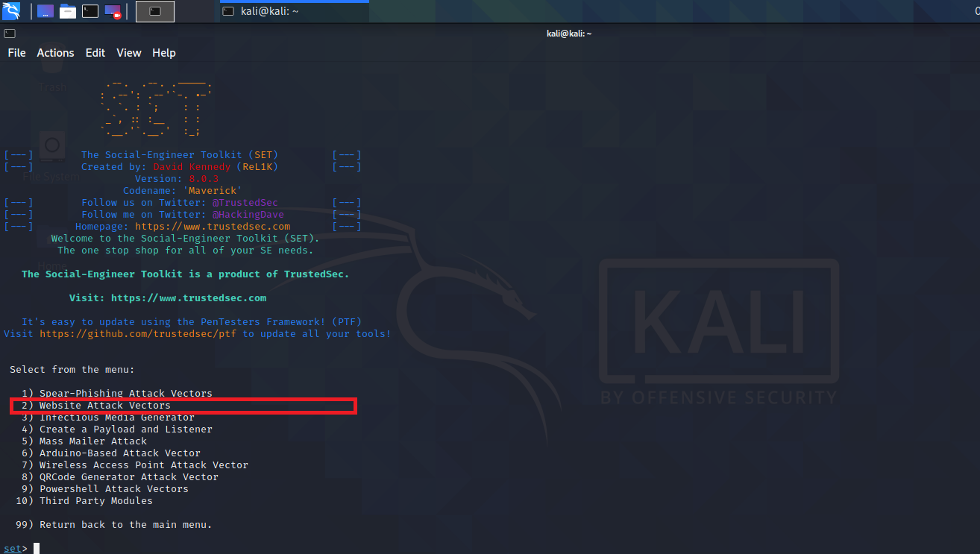Screen dimensions: 980x554
Task: Click '7) Wireless Access Point Attack Vector' line
Action: (135, 465)
